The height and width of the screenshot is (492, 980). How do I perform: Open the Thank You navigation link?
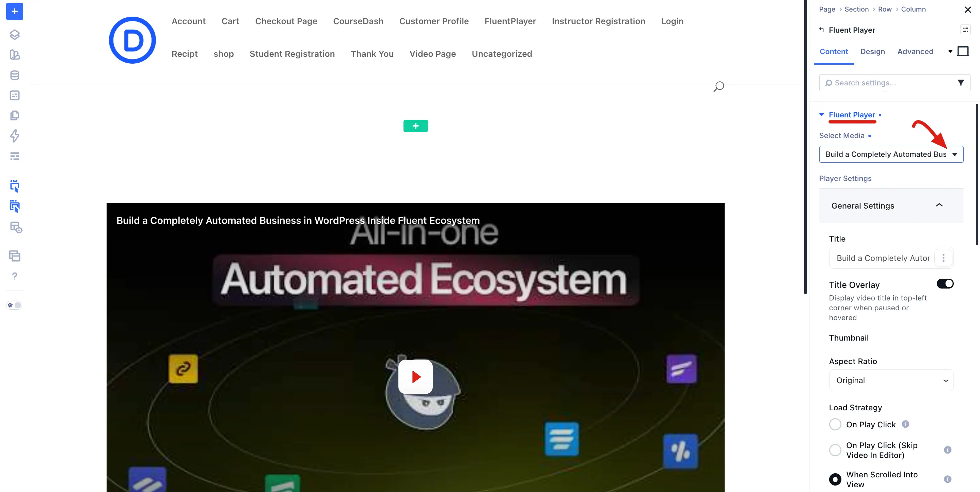tap(372, 54)
